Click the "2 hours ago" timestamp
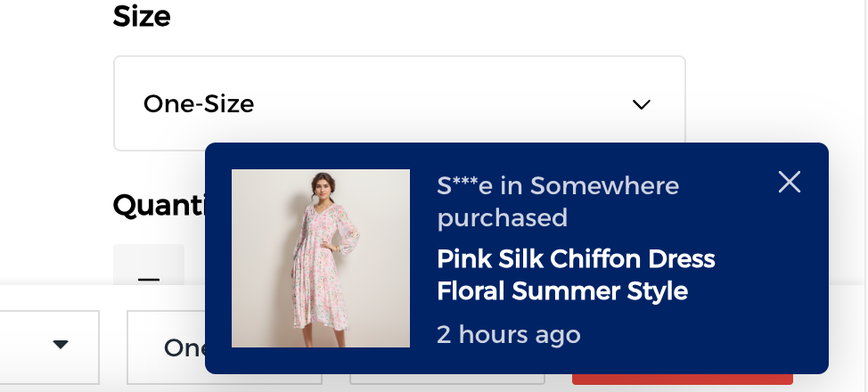868x392 pixels. pos(508,335)
